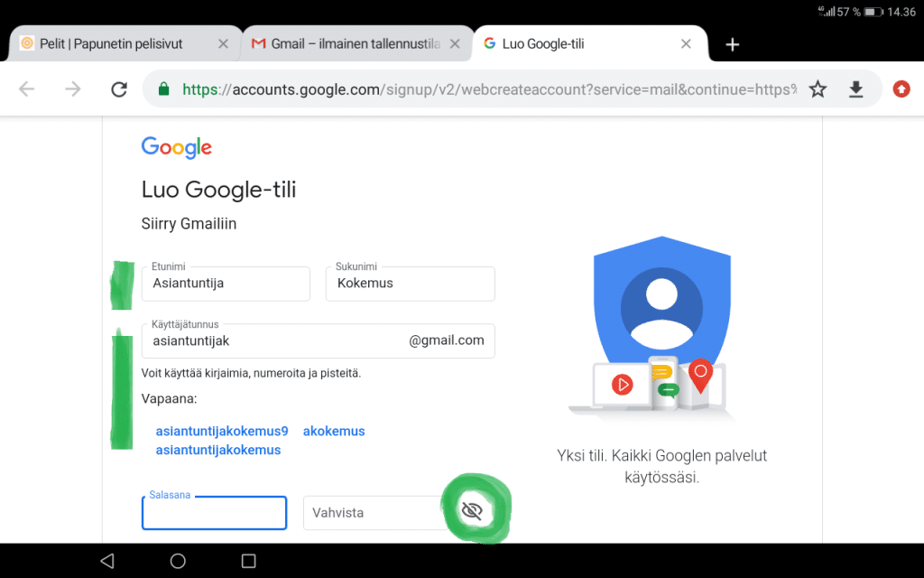Focus the Käyttäjätunnus username field
The image size is (924, 578).
pos(319,340)
